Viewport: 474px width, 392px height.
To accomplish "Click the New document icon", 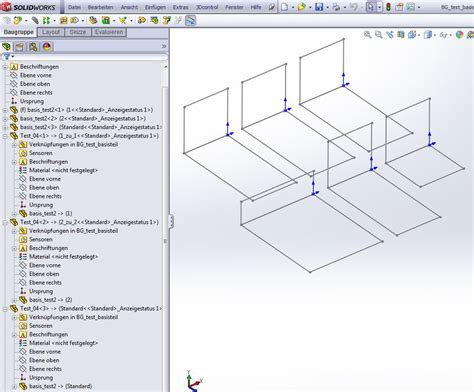I will pyautogui.click(x=284, y=7).
